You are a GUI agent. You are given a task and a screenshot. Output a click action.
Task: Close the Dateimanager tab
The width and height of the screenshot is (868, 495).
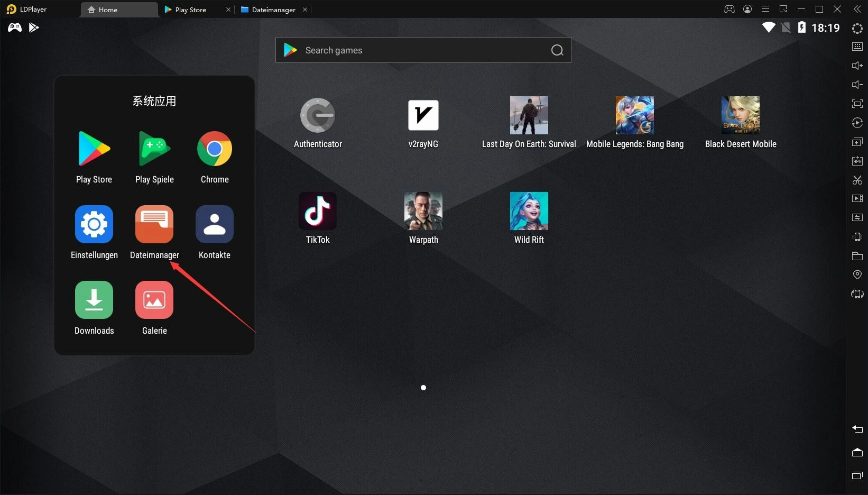pos(305,10)
